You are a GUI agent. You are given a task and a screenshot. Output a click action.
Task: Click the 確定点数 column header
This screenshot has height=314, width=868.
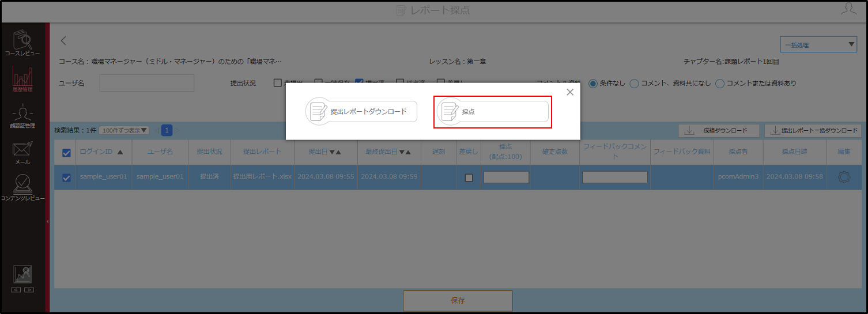555,152
